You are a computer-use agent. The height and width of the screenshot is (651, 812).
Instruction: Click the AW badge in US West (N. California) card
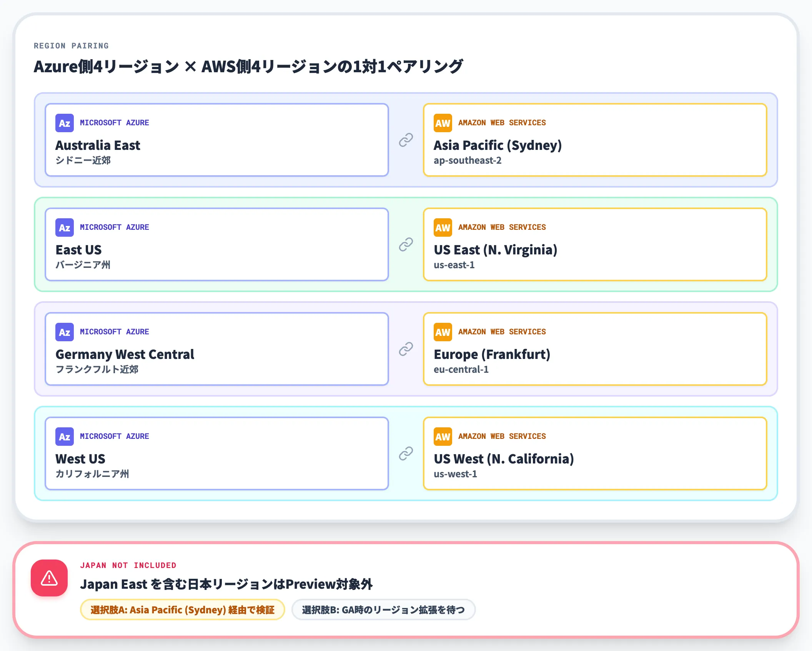(x=443, y=437)
